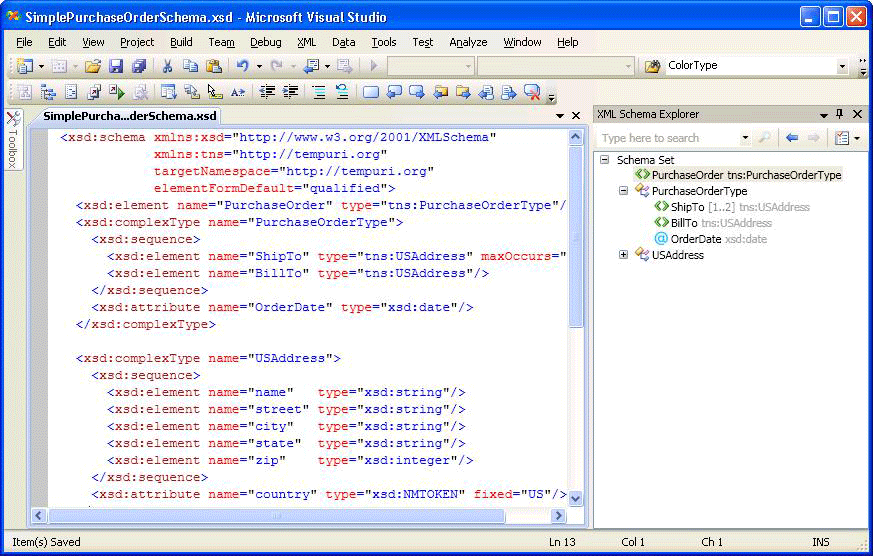Screen dimensions: 873x556
Task: Click the Open File toolbar icon
Action: coord(92,66)
